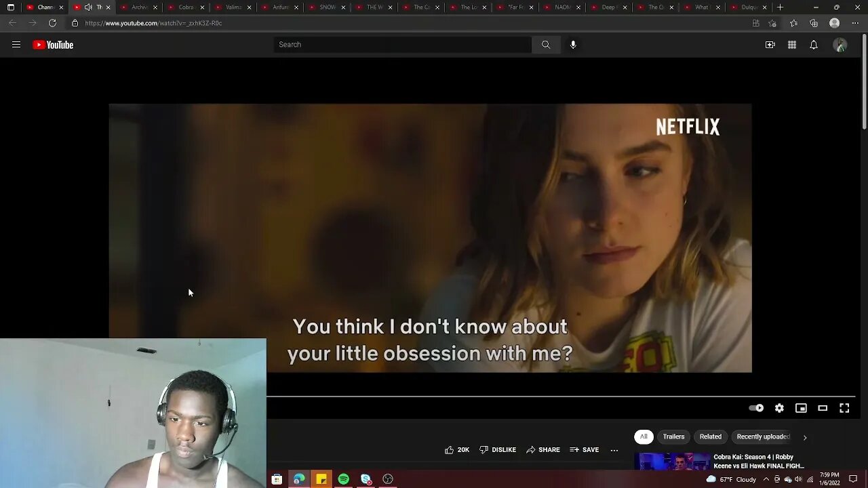868x488 pixels.
Task: Open Spotify from the taskbar
Action: pos(344,479)
